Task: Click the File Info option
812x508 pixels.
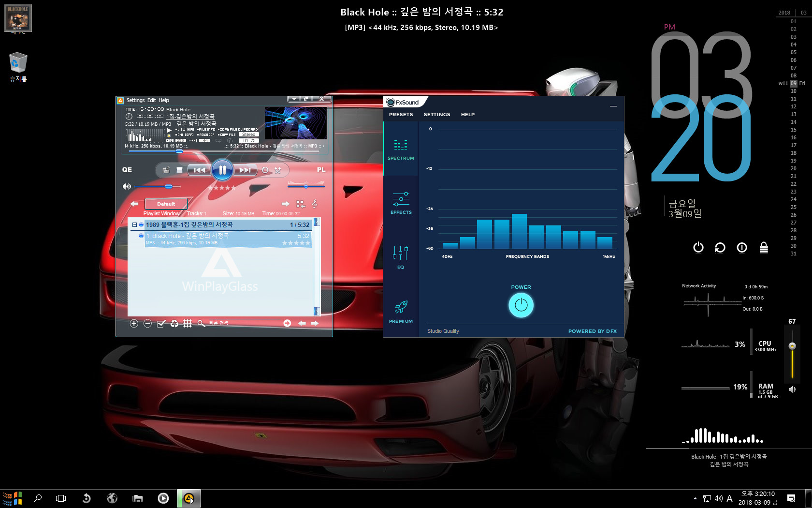Action: click(206, 130)
